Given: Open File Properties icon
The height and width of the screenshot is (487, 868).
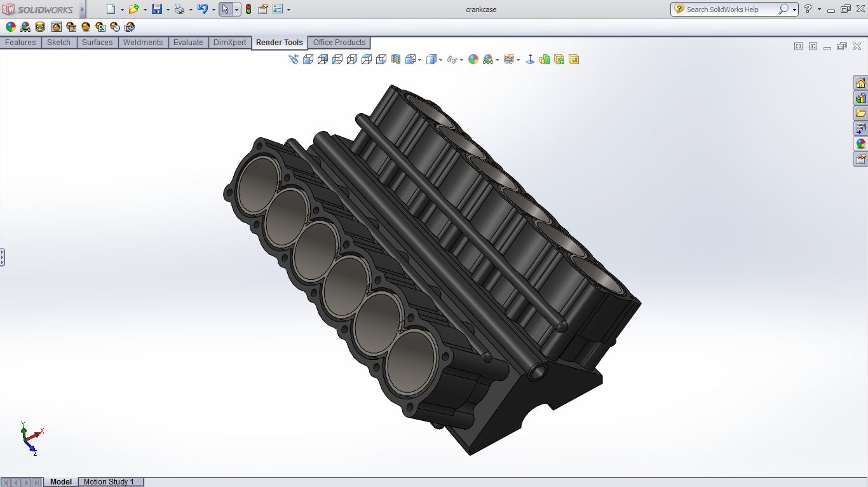Looking at the screenshot, I should 262,9.
